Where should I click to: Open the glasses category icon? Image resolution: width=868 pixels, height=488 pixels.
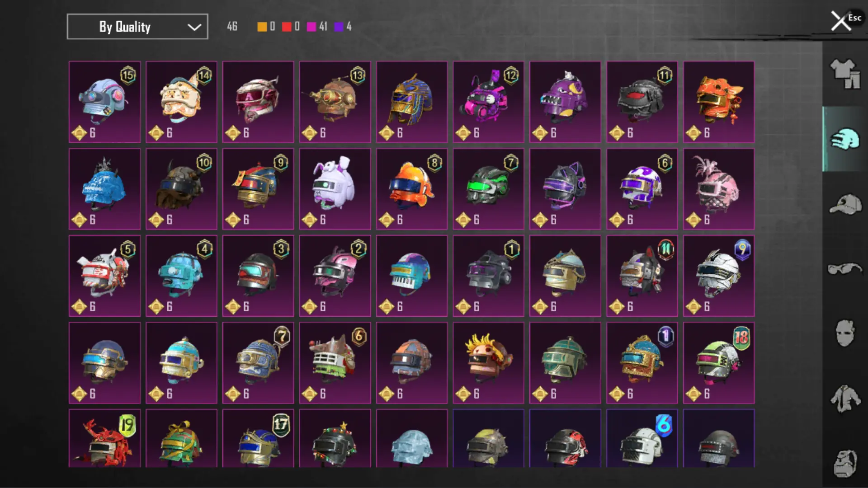[x=845, y=269]
